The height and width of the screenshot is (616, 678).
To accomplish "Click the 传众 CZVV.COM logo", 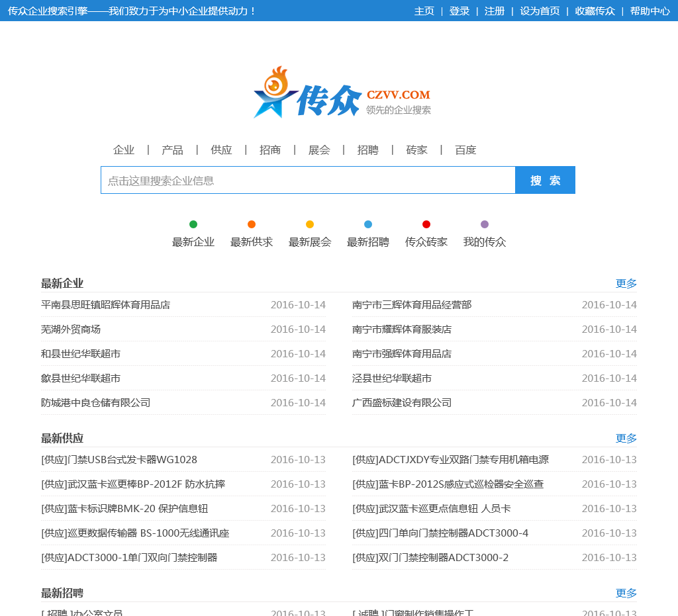I will 342,93.
